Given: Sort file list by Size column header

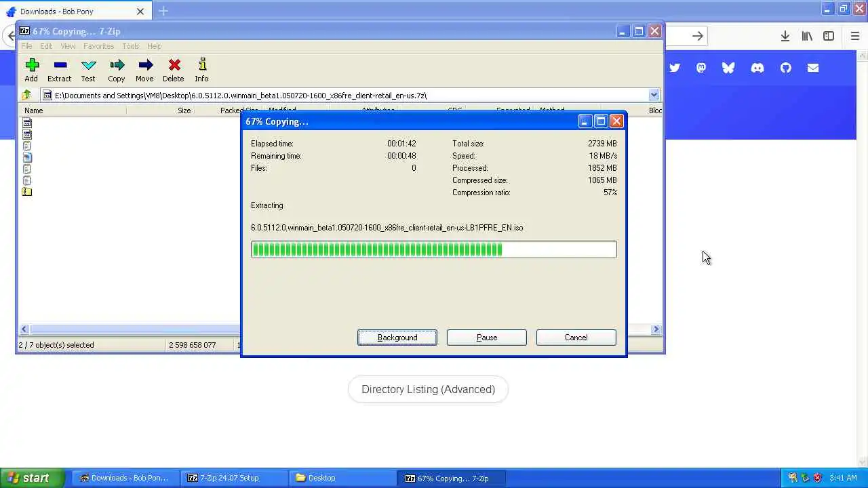Looking at the screenshot, I should (160, 110).
